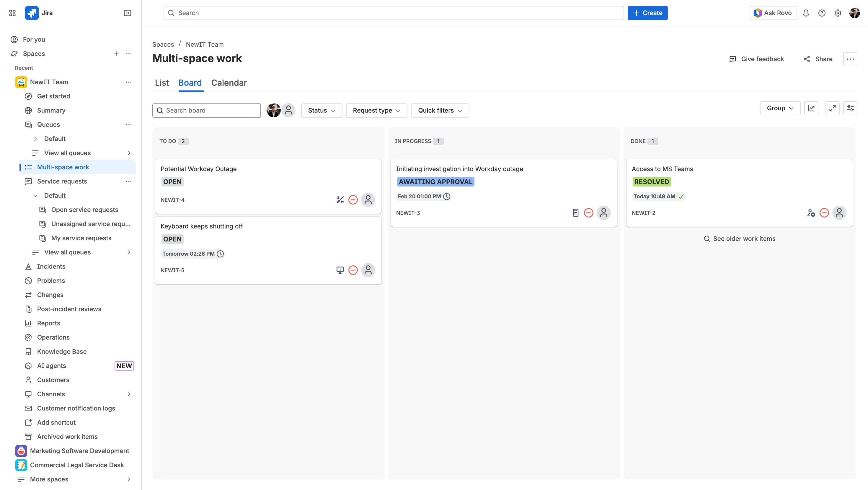Go to Open service requests queue
868x490 pixels.
(x=84, y=210)
